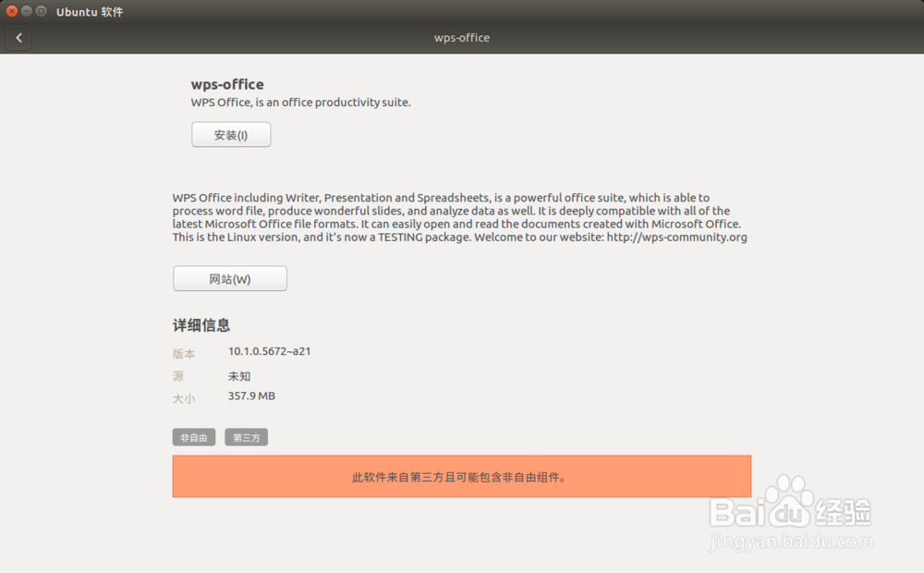Image resolution: width=924 pixels, height=573 pixels.
Task: Click the source value 未知
Action: 239,376
